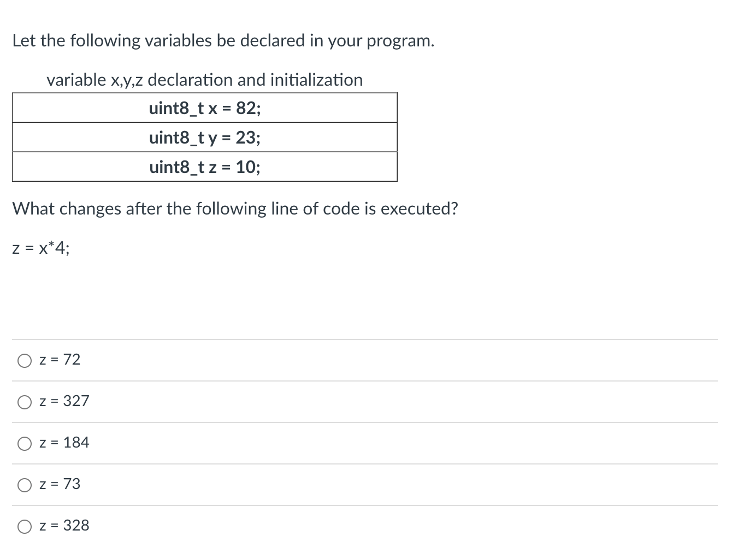Image resolution: width=732 pixels, height=560 pixels.
Task: Click the table row containing uint8_t z = 10
Action: click(204, 167)
